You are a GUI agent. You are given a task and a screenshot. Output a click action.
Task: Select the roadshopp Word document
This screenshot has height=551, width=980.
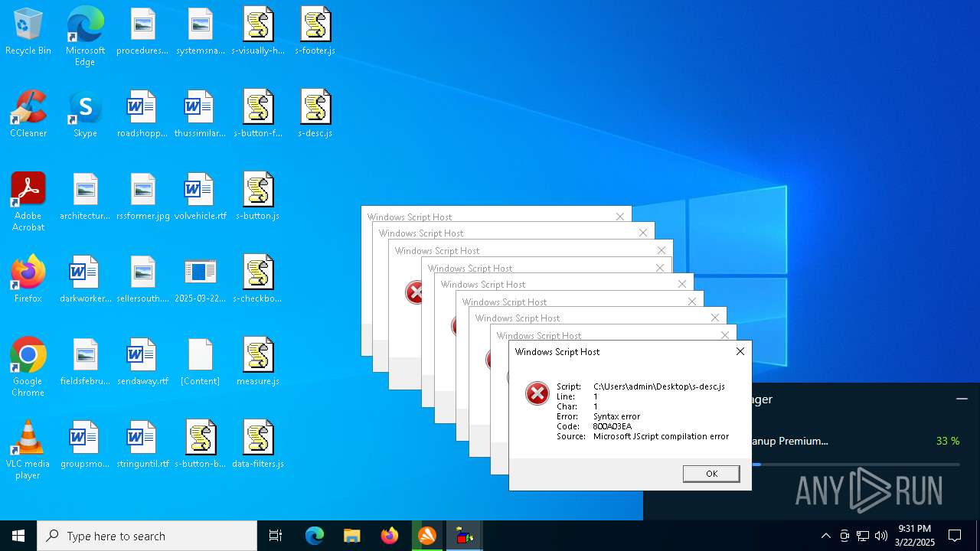click(142, 114)
